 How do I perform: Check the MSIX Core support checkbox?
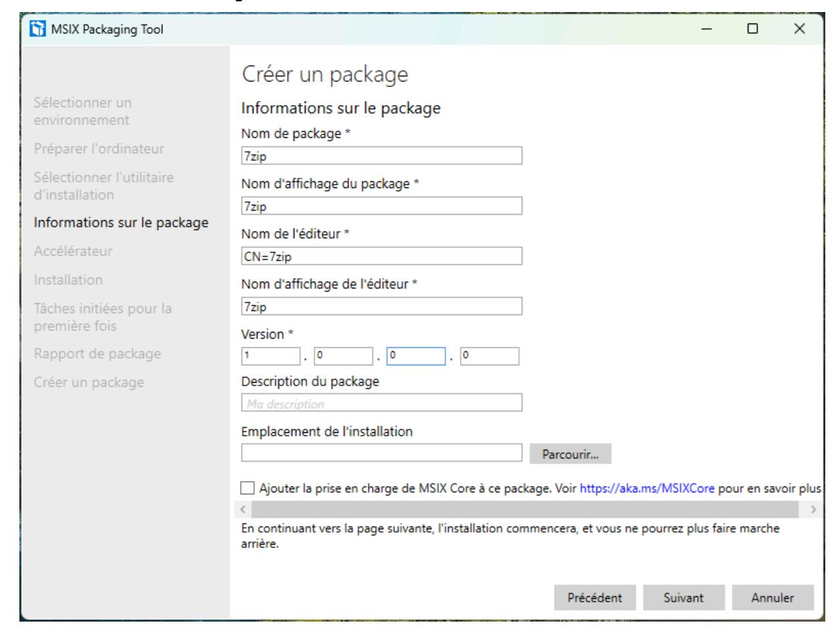coord(248,488)
